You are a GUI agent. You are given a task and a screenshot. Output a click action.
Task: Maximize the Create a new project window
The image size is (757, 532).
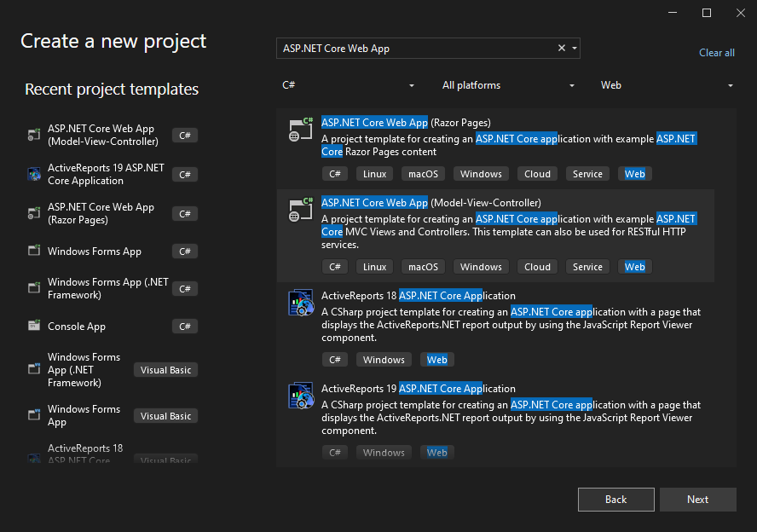[x=707, y=13]
